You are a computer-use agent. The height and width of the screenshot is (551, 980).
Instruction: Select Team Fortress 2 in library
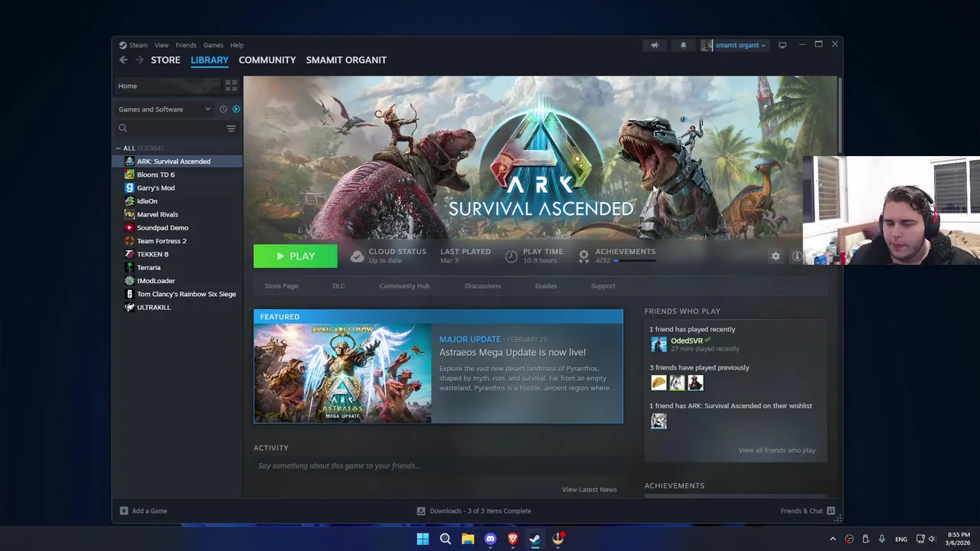pyautogui.click(x=177, y=241)
